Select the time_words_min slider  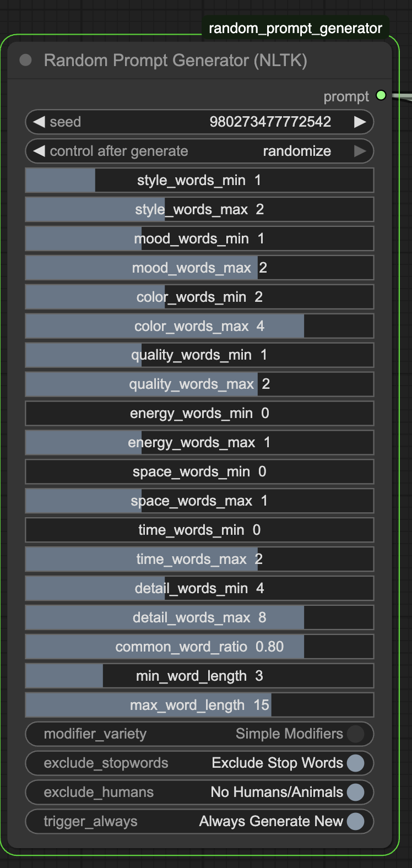[199, 530]
